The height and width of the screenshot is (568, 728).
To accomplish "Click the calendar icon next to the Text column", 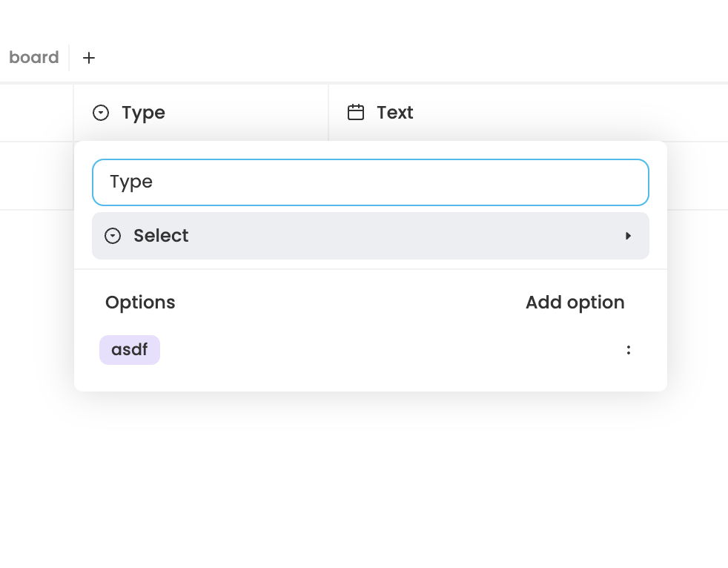I will [356, 112].
